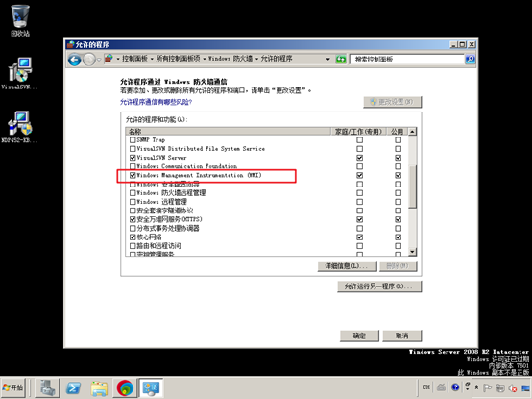Screen dimensions: 532x399
Task: Expand the dropdown arrow before 控制面板 breadcrumb
Action: (x=118, y=59)
